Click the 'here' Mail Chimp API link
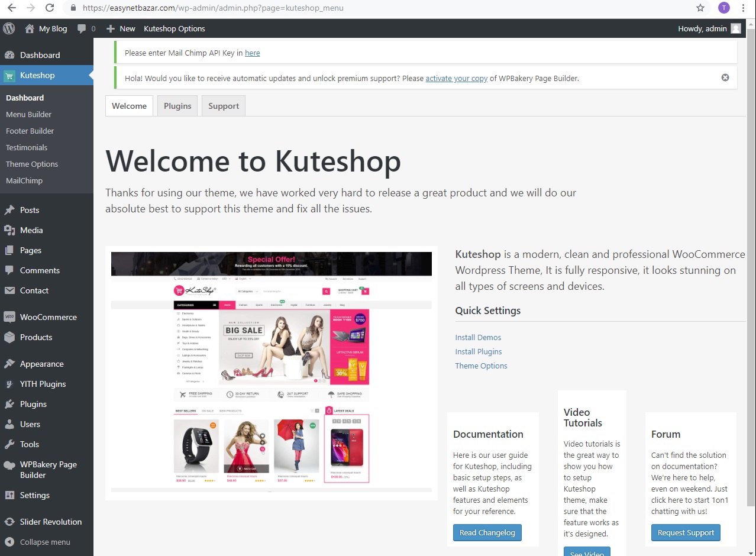The image size is (756, 556). pyautogui.click(x=253, y=53)
